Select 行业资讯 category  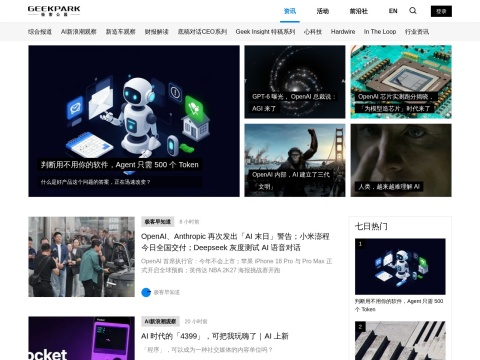coord(417,32)
